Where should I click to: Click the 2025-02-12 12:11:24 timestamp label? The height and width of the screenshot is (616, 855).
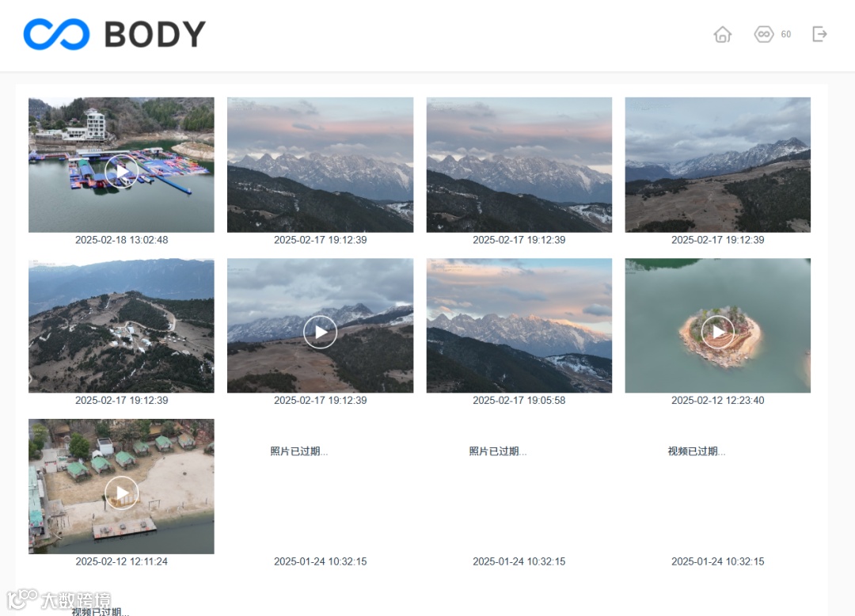[x=122, y=561]
